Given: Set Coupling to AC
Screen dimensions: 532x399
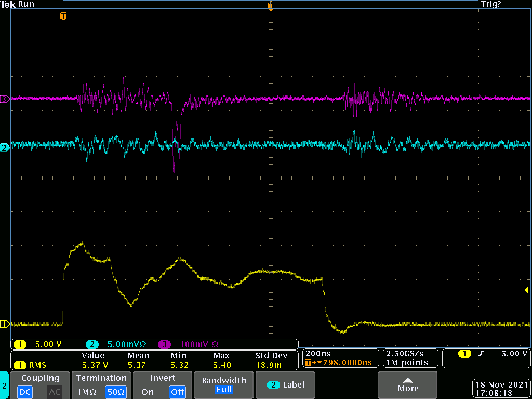Looking at the screenshot, I should (x=55, y=392).
